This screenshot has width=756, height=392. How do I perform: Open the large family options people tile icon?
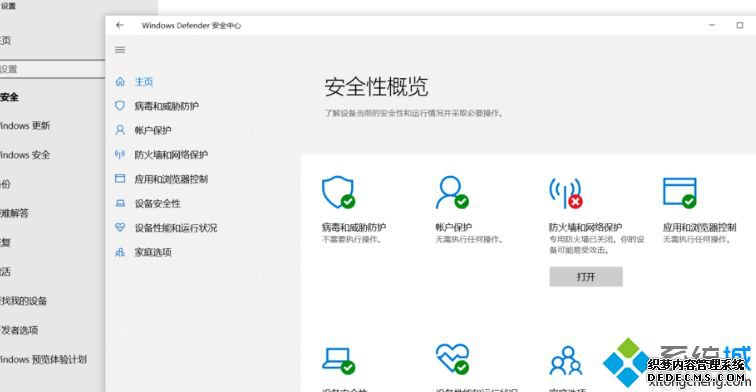(566, 361)
